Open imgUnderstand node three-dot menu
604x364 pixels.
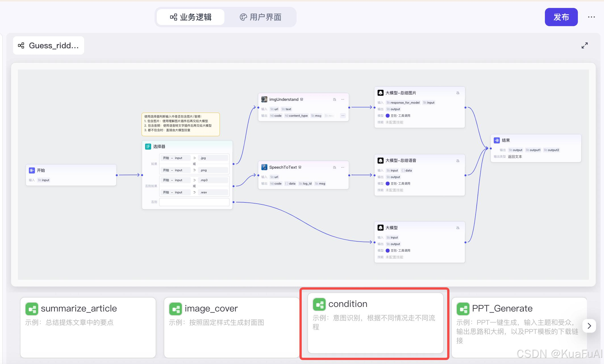343,99
